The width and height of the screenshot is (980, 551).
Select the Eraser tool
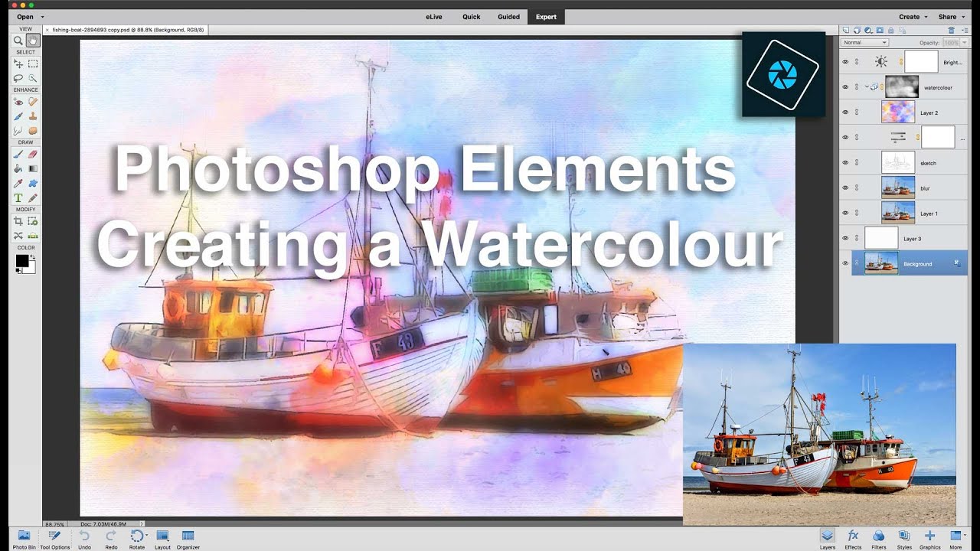[33, 154]
